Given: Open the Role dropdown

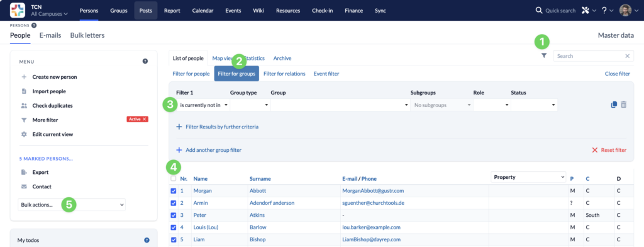Looking at the screenshot, I should [492, 105].
